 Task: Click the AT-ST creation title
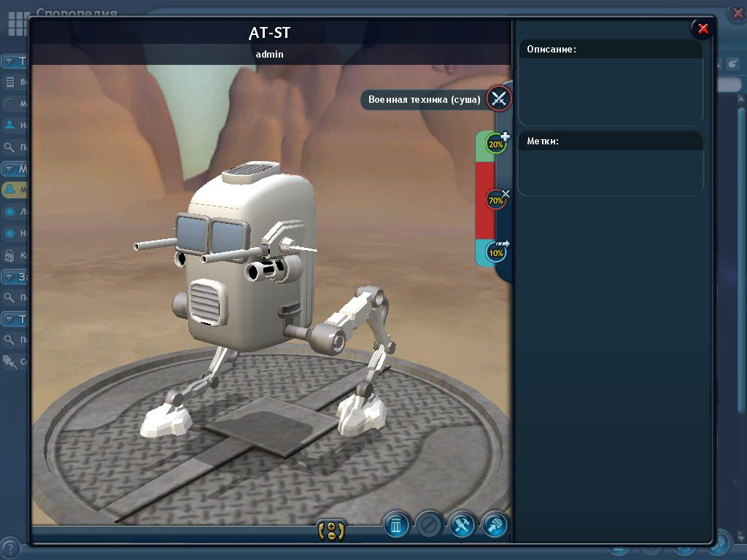coord(270,32)
